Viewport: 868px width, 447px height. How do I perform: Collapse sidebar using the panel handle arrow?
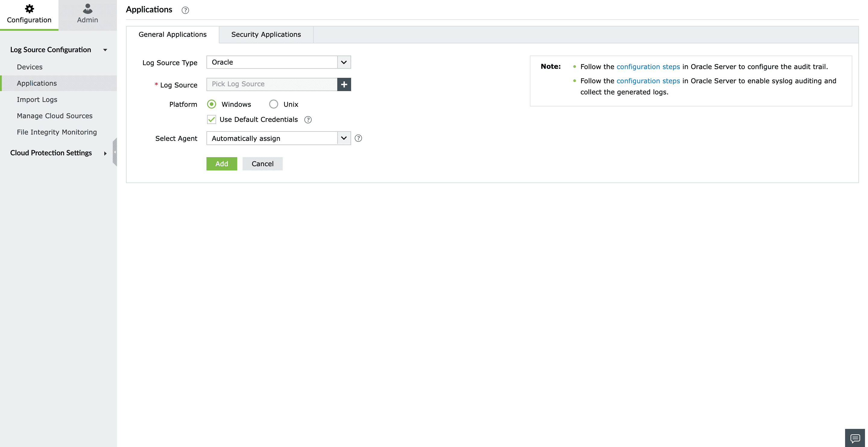pyautogui.click(x=115, y=152)
